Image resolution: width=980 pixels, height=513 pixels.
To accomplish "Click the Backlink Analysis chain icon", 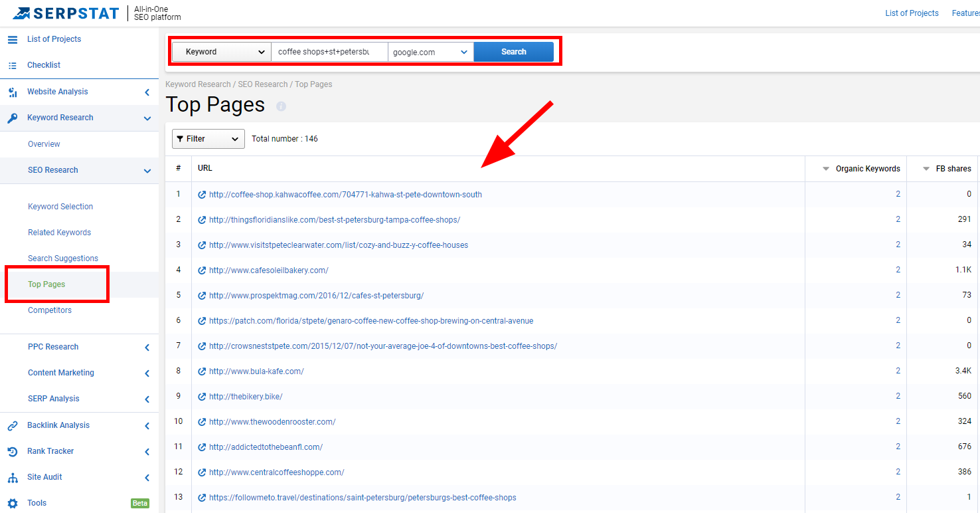I will point(12,425).
